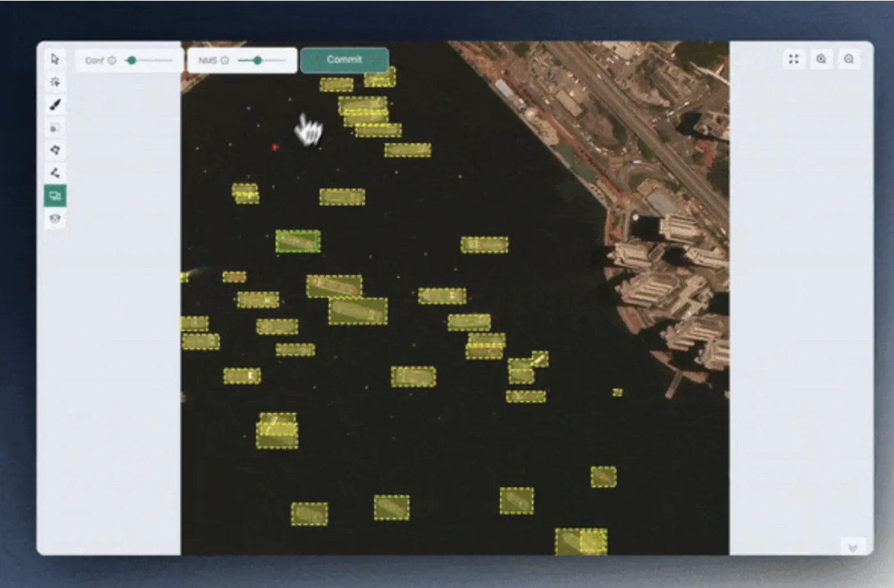Pick the polygon drawing tool

tap(55, 150)
